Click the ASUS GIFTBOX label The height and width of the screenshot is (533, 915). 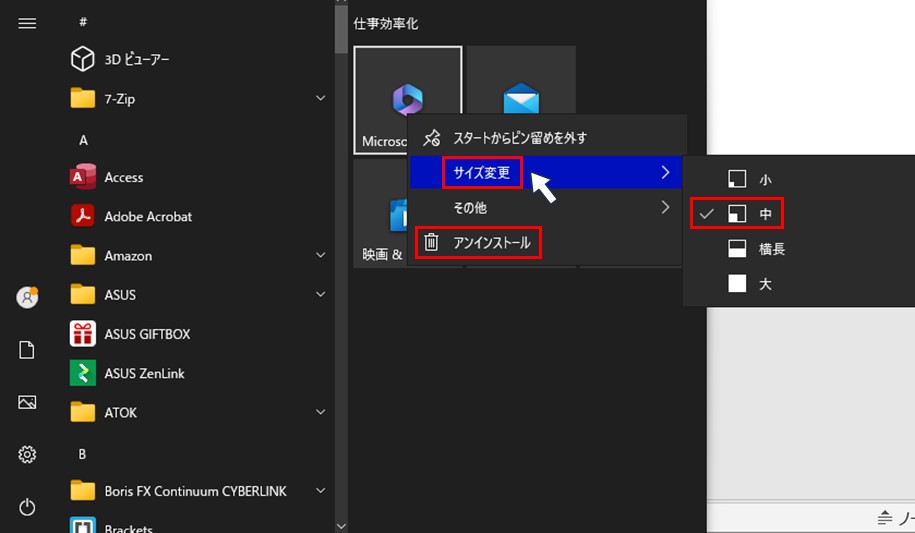[x=147, y=334]
